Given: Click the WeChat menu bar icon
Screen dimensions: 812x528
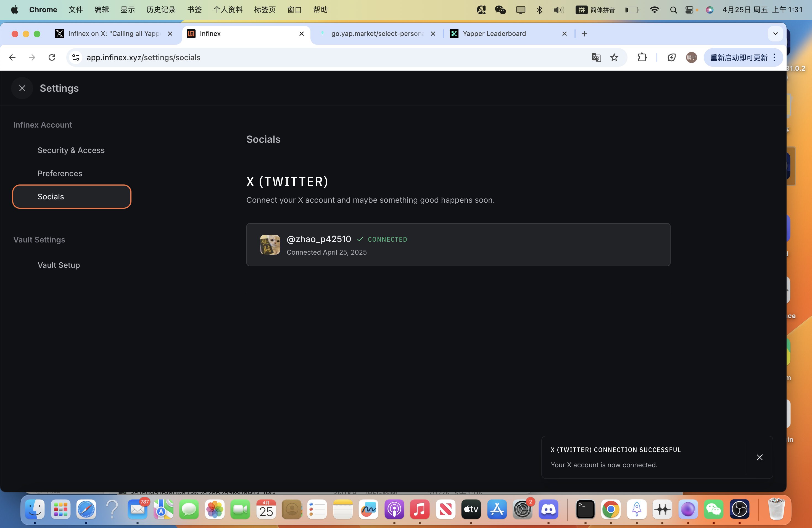Looking at the screenshot, I should tap(500, 10).
